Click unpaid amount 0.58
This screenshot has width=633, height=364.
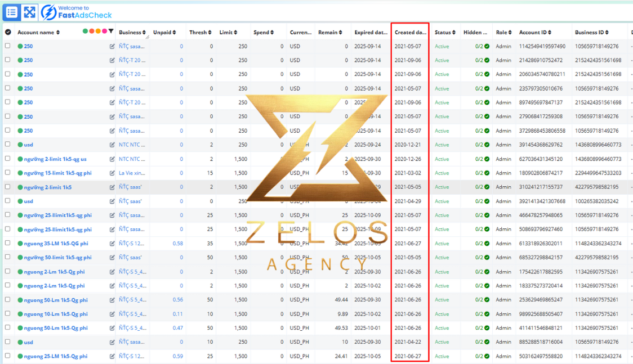pos(177,244)
